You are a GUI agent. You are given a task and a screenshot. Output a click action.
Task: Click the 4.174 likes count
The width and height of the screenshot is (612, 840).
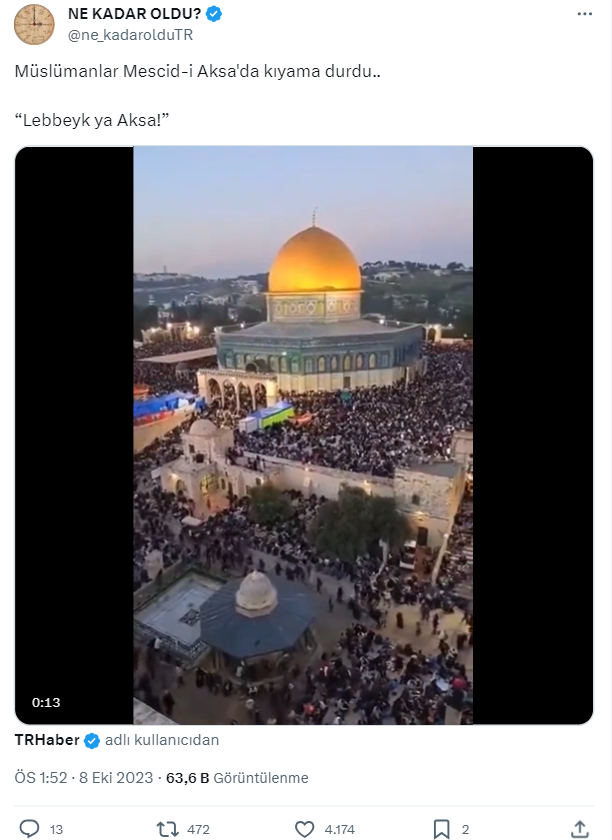click(x=340, y=829)
